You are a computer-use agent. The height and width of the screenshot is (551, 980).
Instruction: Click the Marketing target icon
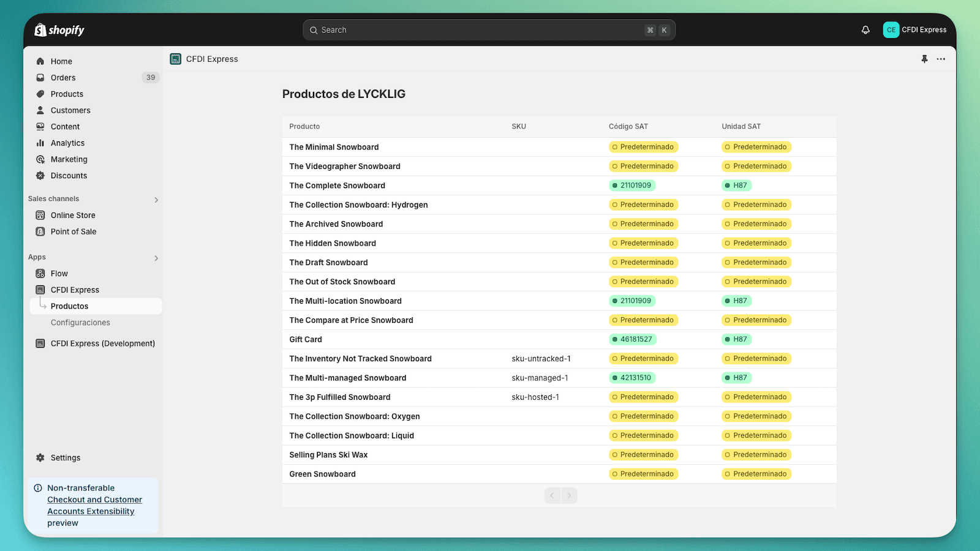pyautogui.click(x=40, y=159)
